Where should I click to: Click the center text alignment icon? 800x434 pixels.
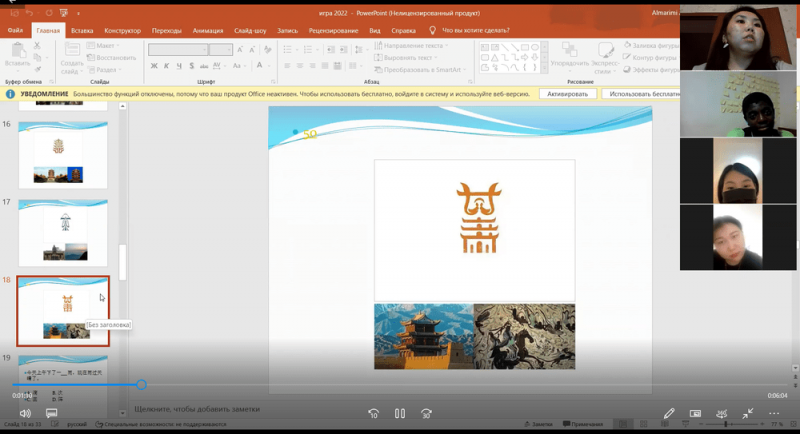[x=299, y=66]
